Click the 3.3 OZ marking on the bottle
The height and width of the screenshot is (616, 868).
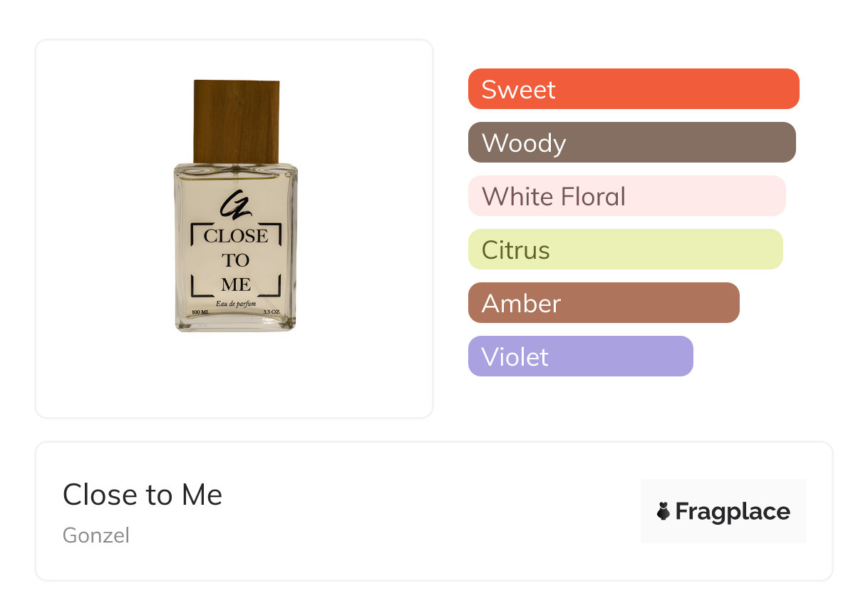(x=272, y=312)
